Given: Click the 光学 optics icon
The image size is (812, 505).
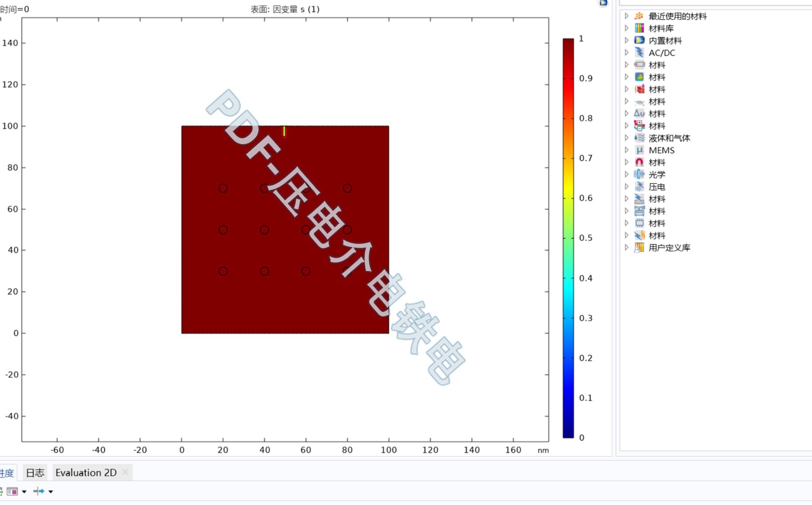Looking at the screenshot, I should point(639,174).
